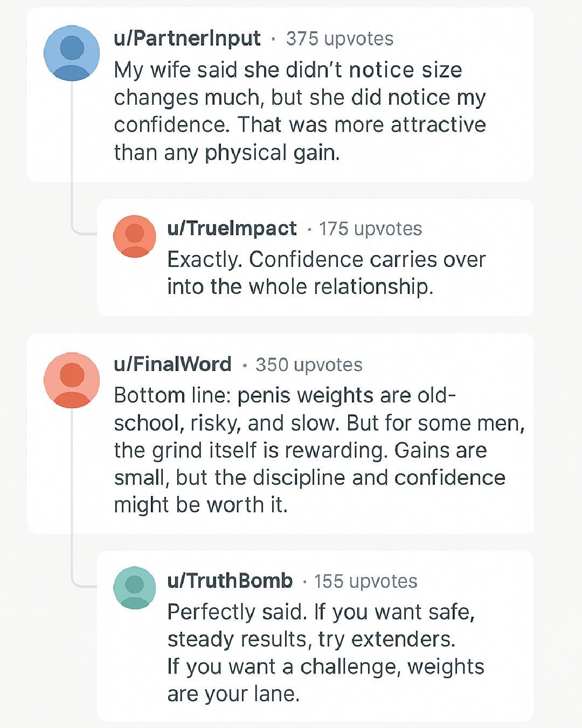Open the u/PartnerInput profile username link
582x728 pixels.
[x=187, y=38]
